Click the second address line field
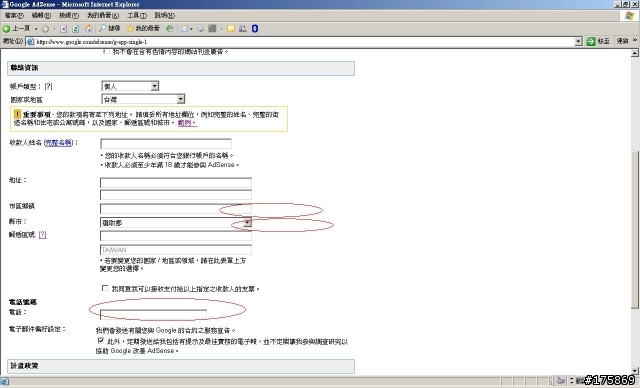640x388 pixels. (176, 195)
